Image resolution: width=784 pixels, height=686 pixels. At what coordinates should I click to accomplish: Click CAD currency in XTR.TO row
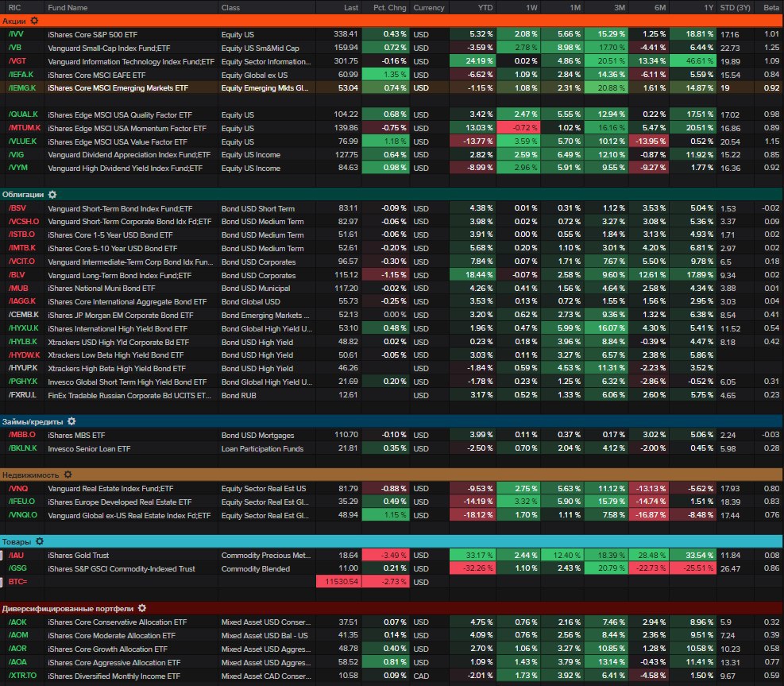[x=421, y=676]
